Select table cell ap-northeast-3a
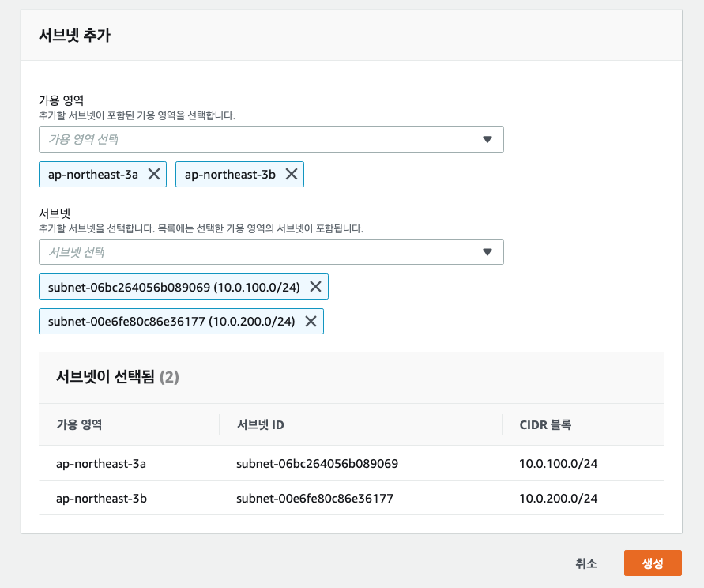Viewport: 704px width, 588px height. coord(101,464)
